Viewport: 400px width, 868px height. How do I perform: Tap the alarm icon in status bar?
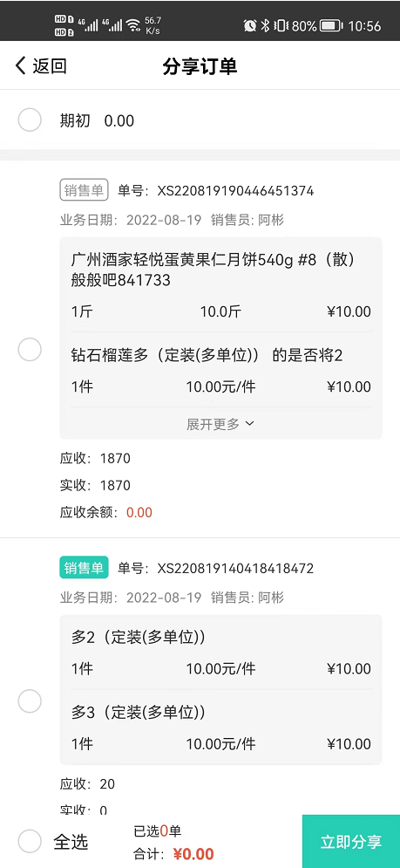(250, 25)
